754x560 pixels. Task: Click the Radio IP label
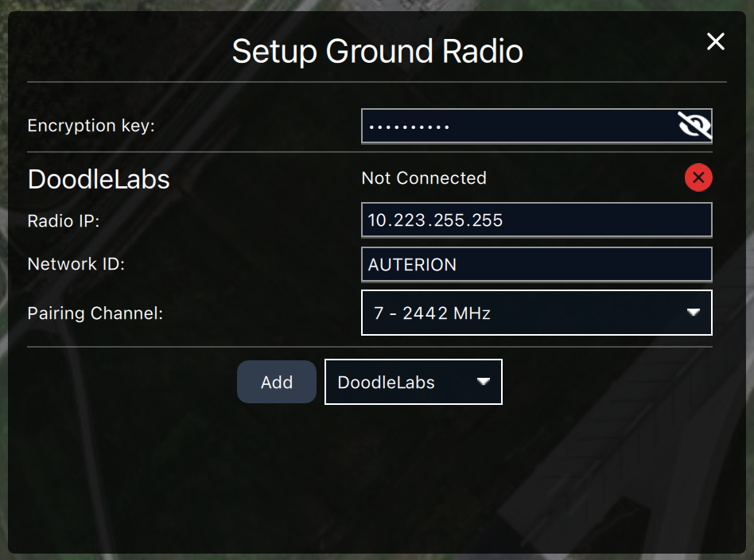click(x=64, y=221)
